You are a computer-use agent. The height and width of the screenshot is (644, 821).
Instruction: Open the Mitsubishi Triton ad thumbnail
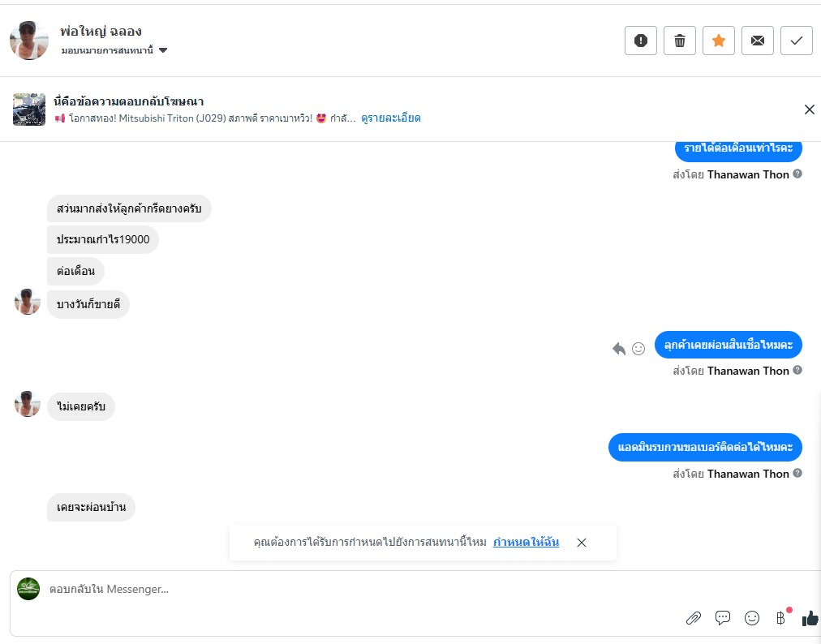click(29, 109)
